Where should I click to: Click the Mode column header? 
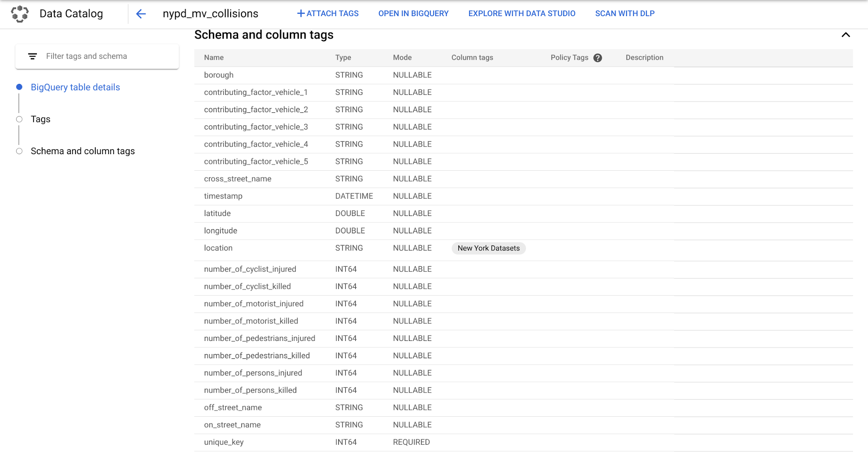point(402,58)
